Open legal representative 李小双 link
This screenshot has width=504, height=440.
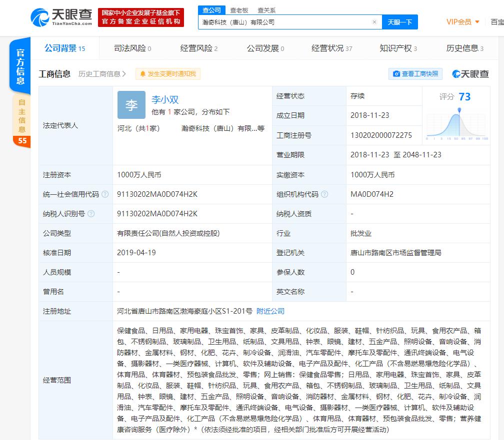click(165, 99)
